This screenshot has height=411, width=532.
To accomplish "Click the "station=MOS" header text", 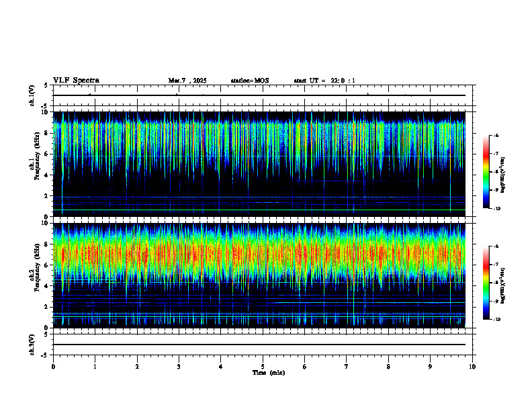I will pos(250,81).
